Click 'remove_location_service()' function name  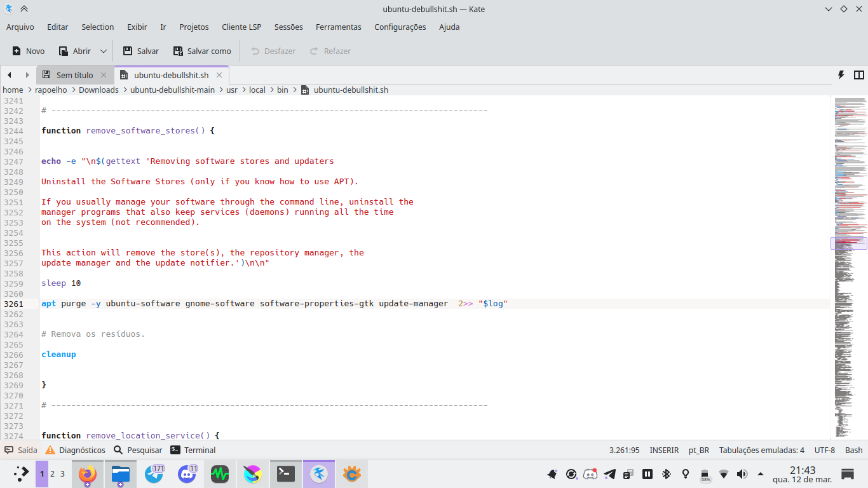148,435
